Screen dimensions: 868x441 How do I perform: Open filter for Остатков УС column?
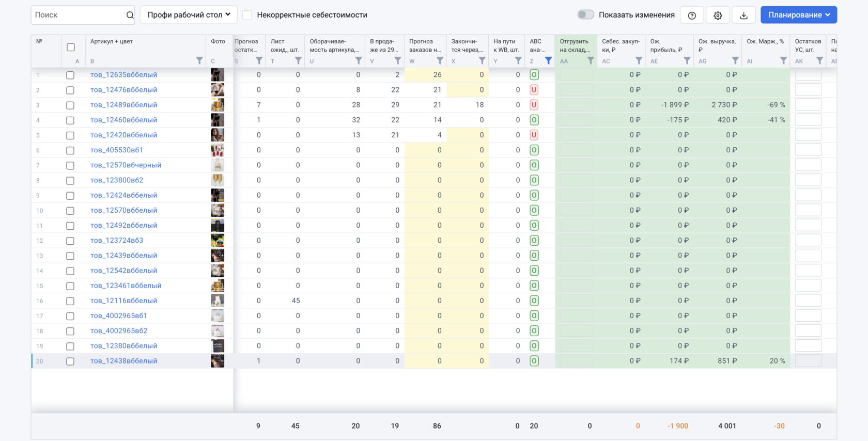pos(819,61)
